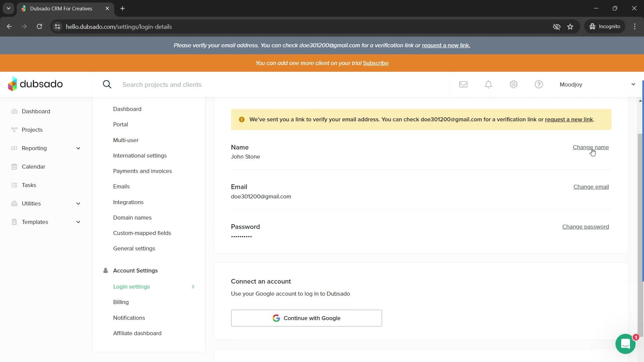Click the Tasks sidebar icon
The height and width of the screenshot is (362, 644).
point(14,185)
